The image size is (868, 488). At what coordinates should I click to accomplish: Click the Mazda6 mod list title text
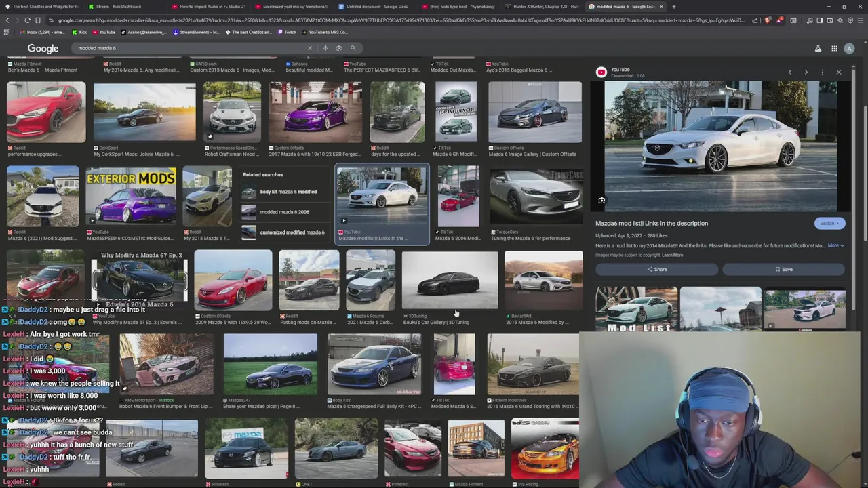point(652,223)
